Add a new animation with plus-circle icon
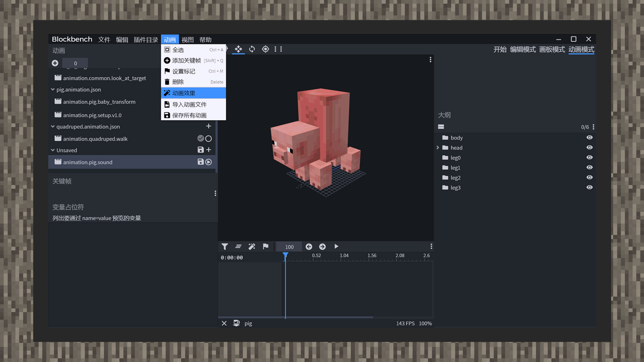 coord(55,63)
